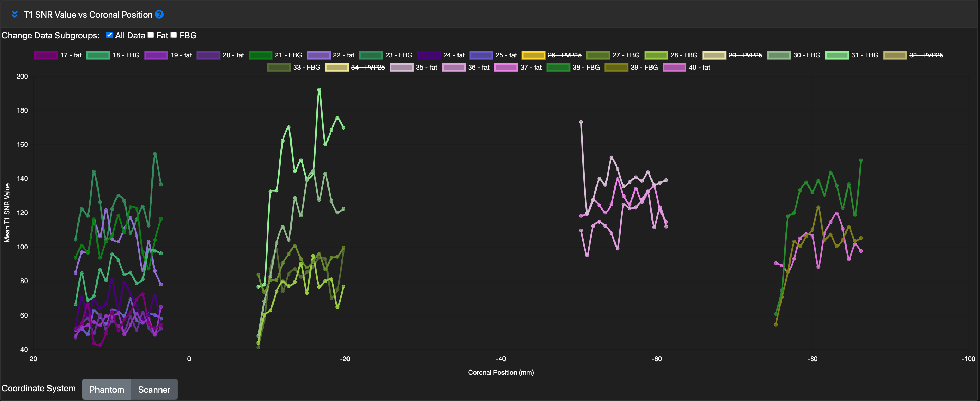Image resolution: width=980 pixels, height=401 pixels.
Task: Toggle the 17 - fat legend swatch
Action: [x=46, y=55]
